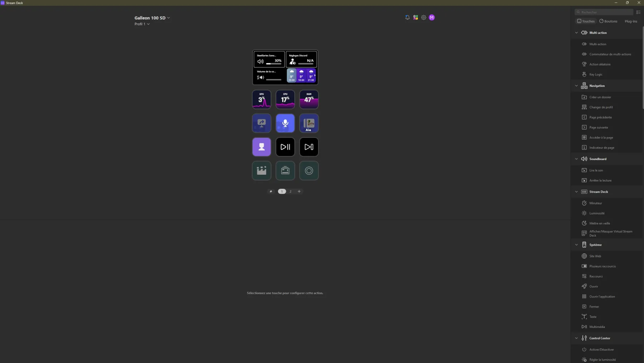Collapse the Navigation section
This screenshot has width=644, height=363.
576,86
